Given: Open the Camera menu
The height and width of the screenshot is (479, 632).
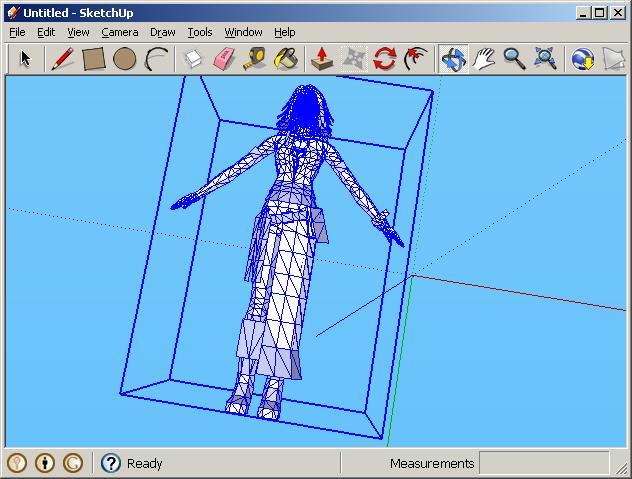Looking at the screenshot, I should click(x=119, y=32).
